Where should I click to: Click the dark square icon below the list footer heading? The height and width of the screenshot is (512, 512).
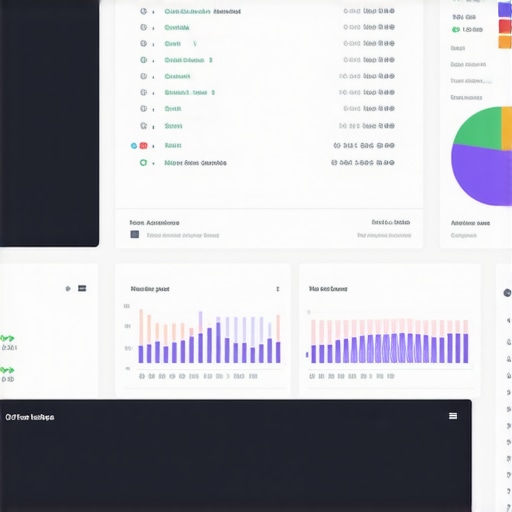click(135, 234)
